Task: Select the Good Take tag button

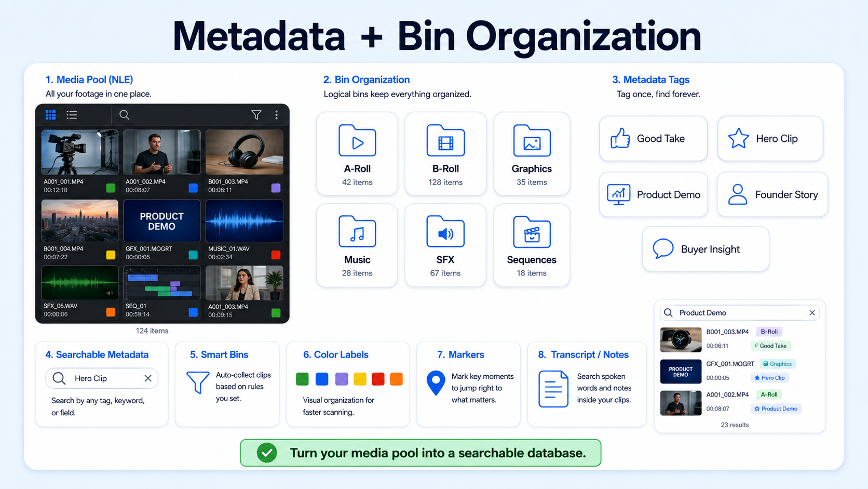Action: (x=653, y=138)
